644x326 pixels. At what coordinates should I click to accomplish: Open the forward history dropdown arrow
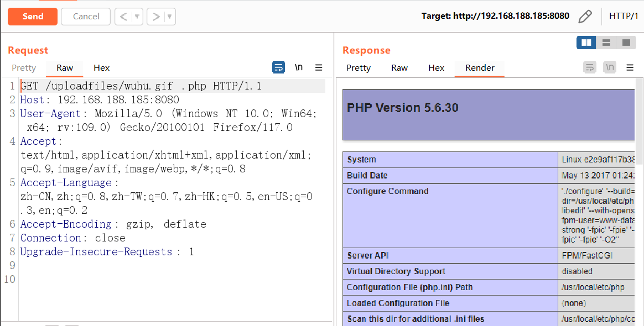click(x=170, y=17)
